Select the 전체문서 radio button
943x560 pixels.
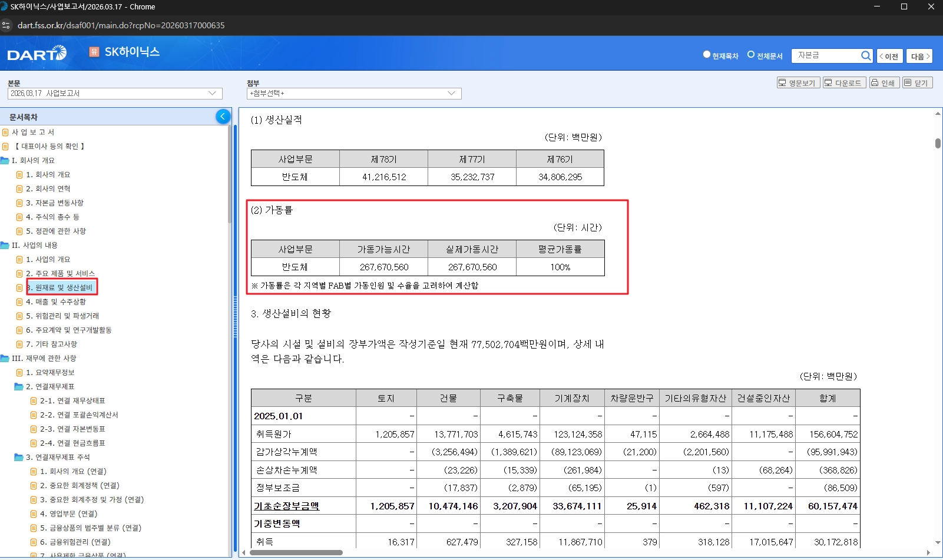(x=751, y=55)
